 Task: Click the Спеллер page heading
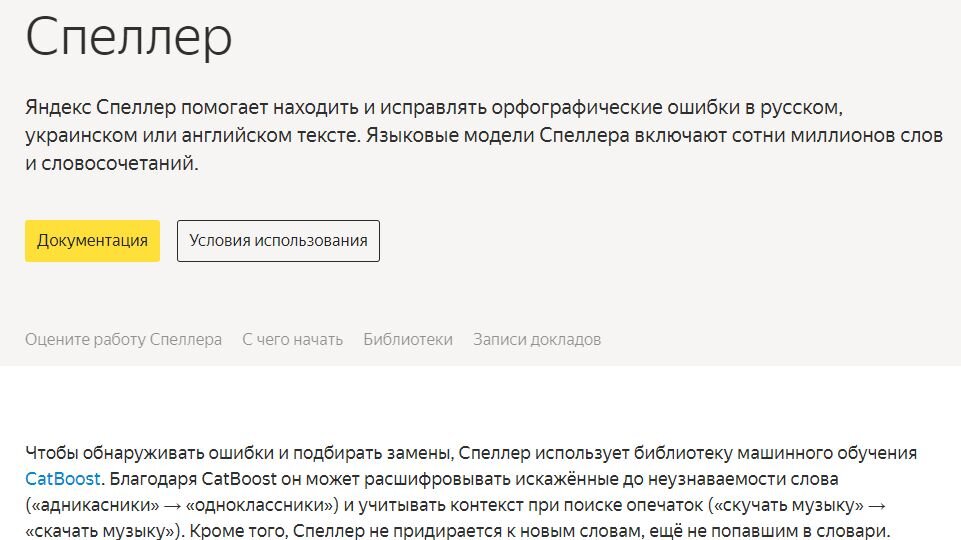coord(129,37)
